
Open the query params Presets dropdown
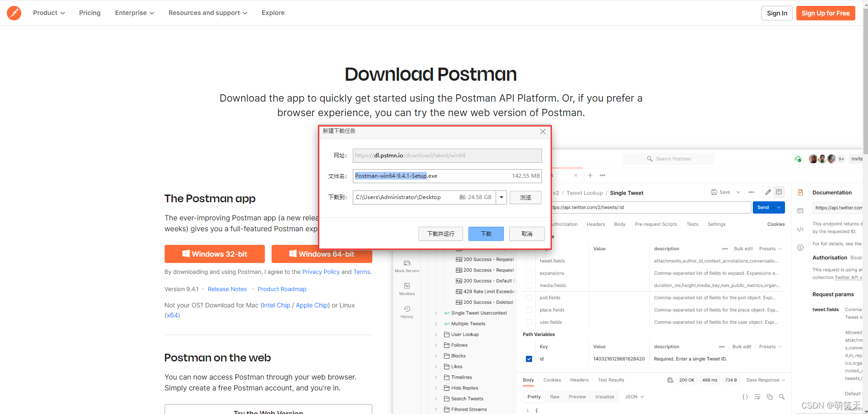point(770,249)
